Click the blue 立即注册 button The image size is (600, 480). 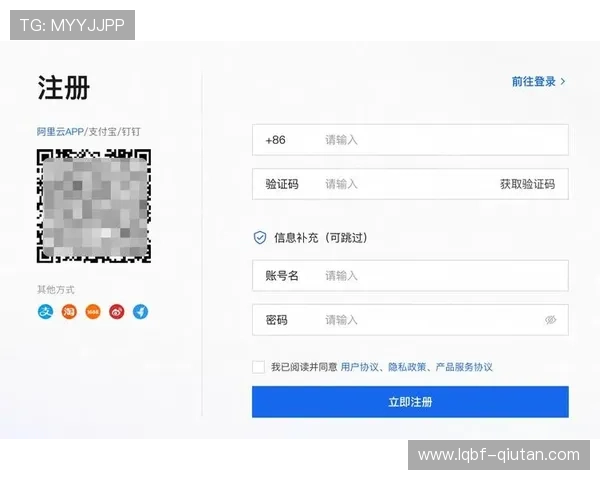tap(410, 402)
